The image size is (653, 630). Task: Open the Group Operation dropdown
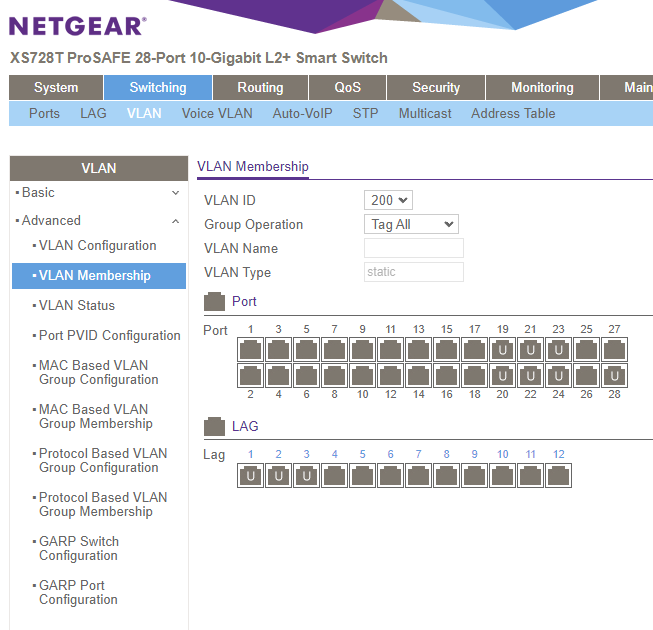point(411,225)
